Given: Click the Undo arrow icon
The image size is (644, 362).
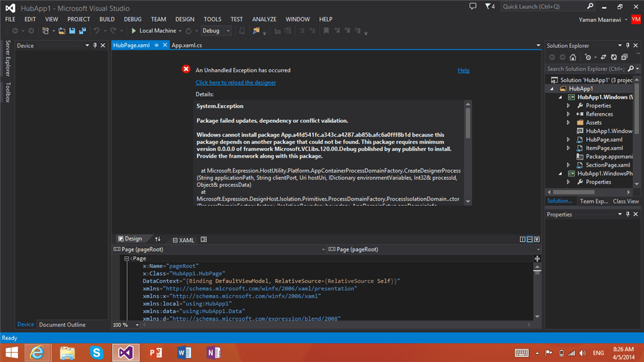Looking at the screenshot, I should pos(96,31).
